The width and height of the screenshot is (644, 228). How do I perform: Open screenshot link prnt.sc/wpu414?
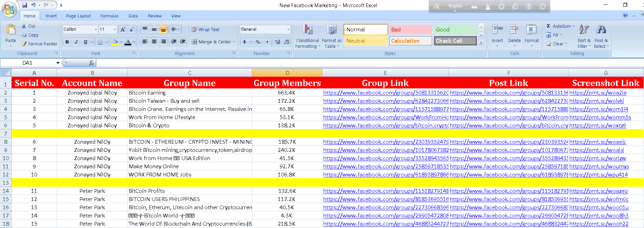599,174
